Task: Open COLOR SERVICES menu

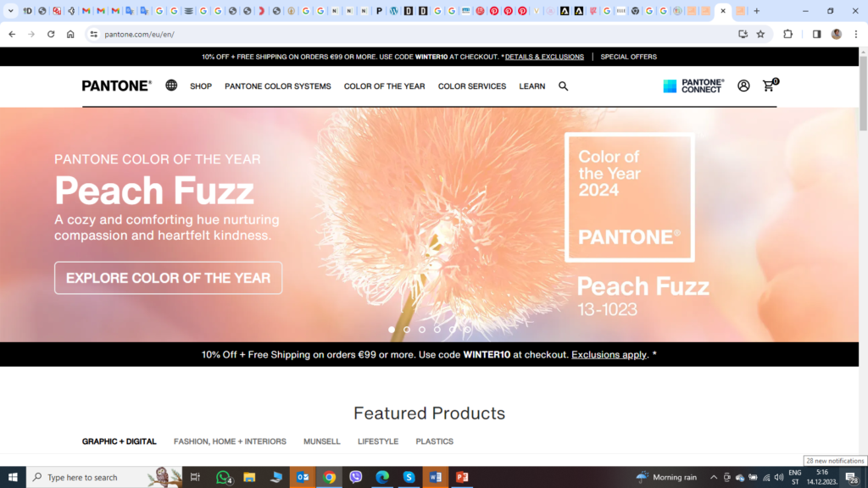Action: point(472,86)
